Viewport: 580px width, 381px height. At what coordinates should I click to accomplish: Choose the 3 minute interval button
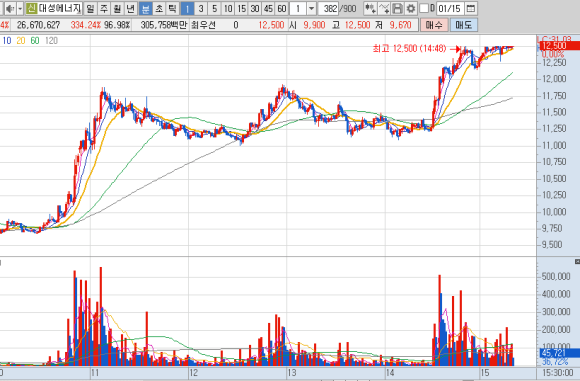coord(201,8)
